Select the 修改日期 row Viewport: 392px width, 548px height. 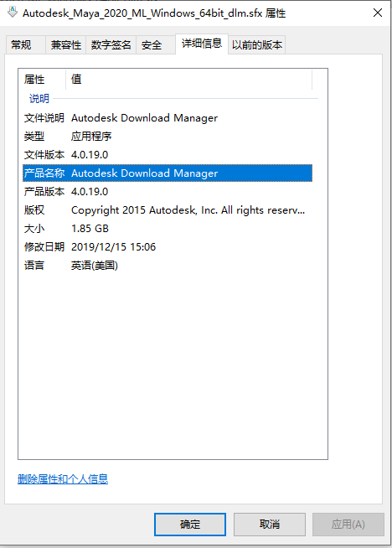[x=168, y=247]
